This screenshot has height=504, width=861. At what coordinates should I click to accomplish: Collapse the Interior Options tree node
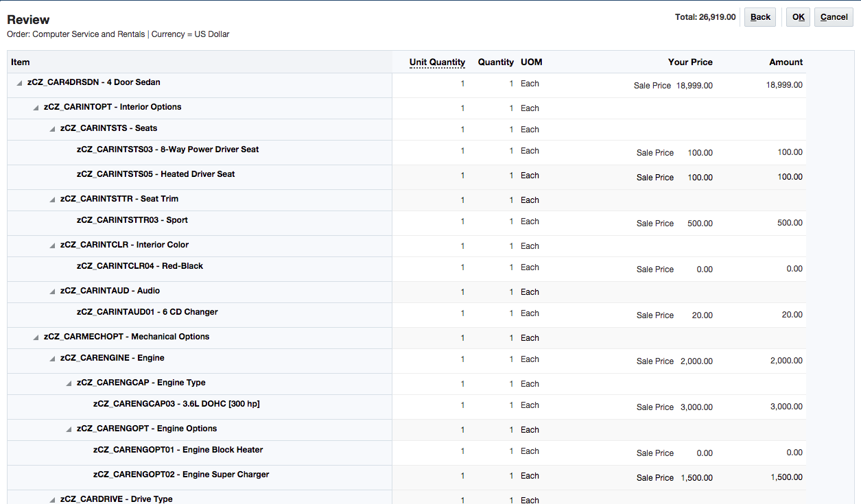click(x=36, y=108)
